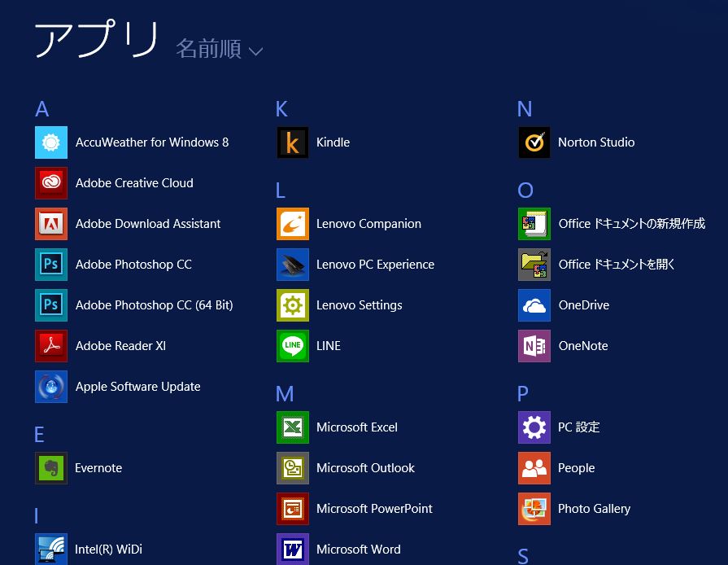This screenshot has height=565, width=728.
Task: Click Office ドキュメントを開く icon
Action: (534, 265)
